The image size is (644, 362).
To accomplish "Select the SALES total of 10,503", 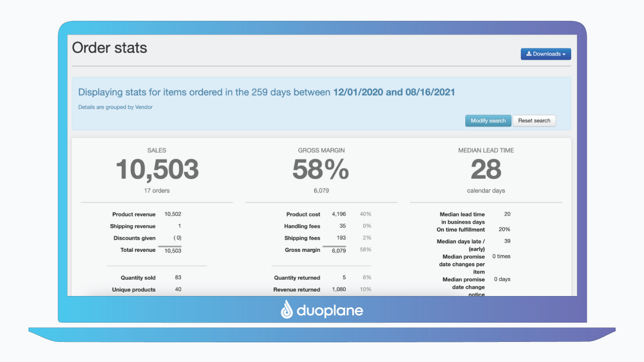I will 156,170.
